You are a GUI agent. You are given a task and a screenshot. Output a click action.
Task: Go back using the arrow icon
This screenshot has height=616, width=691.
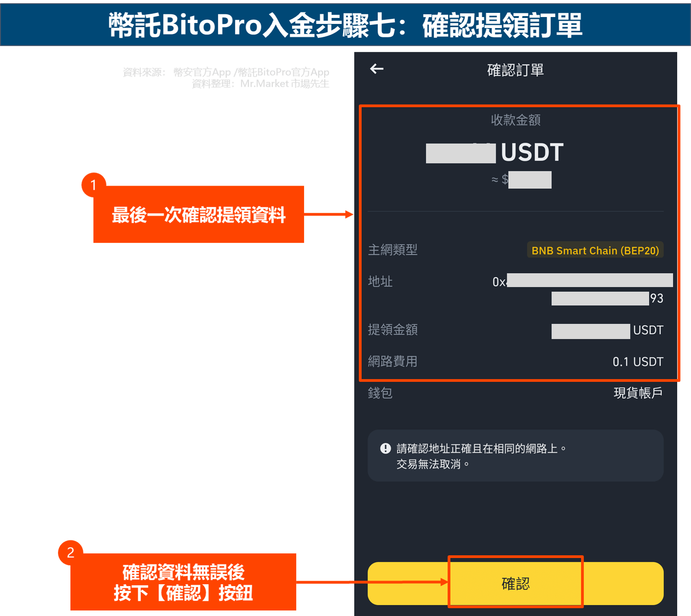pos(376,69)
